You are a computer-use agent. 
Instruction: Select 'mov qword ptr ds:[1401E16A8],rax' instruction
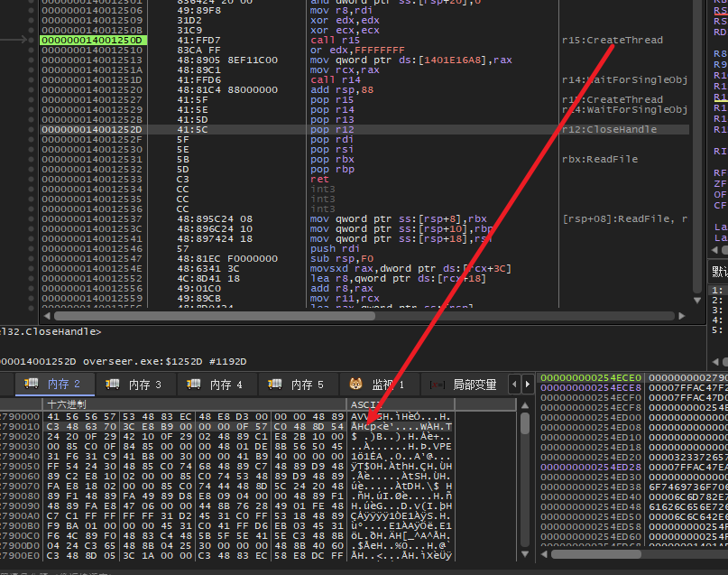pos(410,60)
